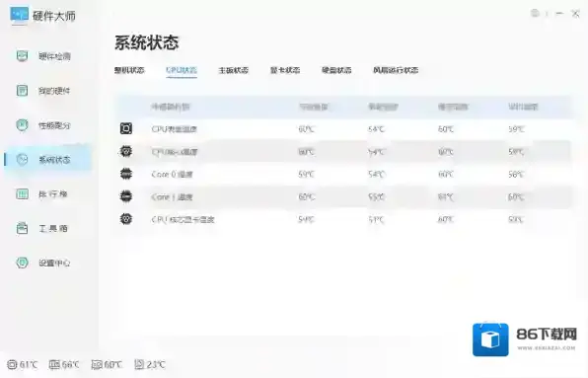Image resolution: width=588 pixels, height=378 pixels.
Task: Open the 显卡状态 tab
Action: [x=285, y=70]
